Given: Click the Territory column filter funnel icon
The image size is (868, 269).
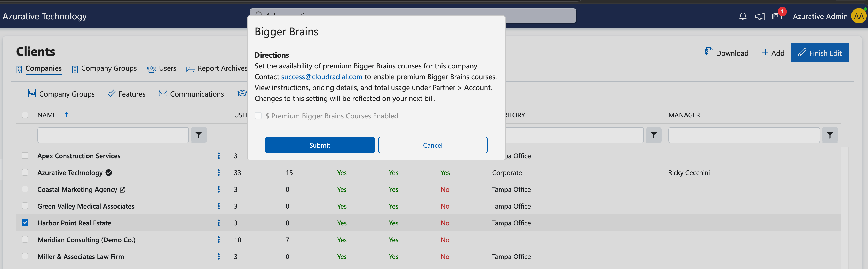Looking at the screenshot, I should 654,135.
